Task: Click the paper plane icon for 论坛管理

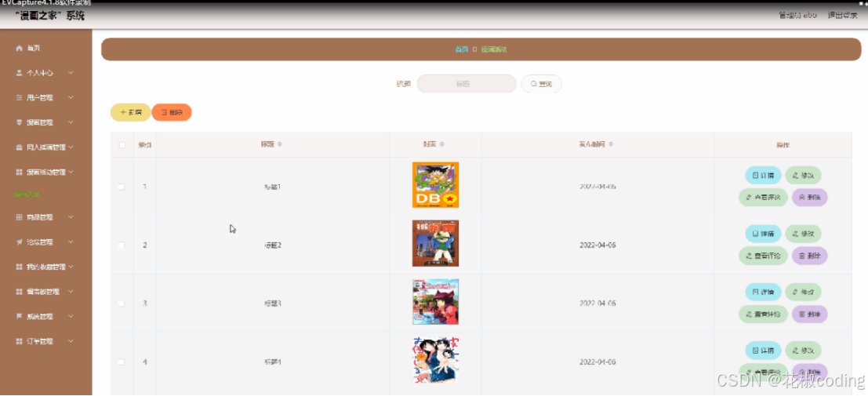Action: tap(20, 242)
